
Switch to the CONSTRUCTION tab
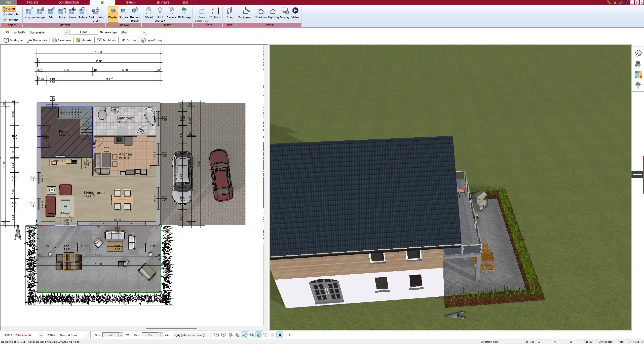point(68,3)
